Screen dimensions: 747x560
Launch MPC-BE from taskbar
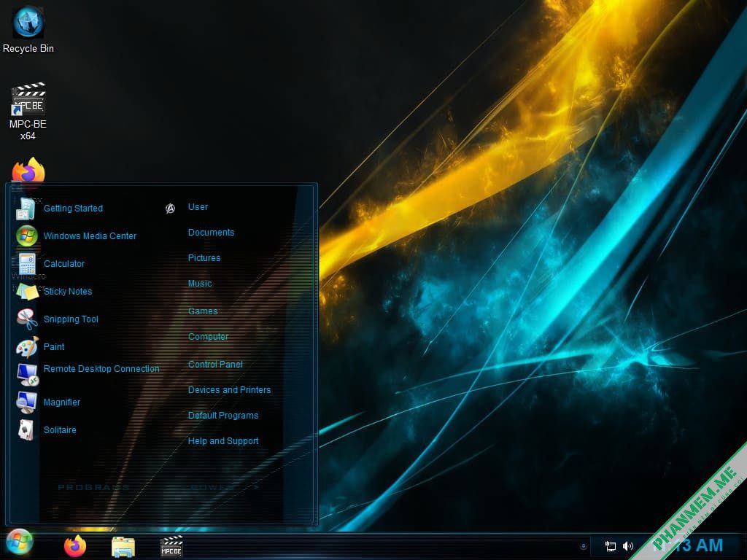171,546
